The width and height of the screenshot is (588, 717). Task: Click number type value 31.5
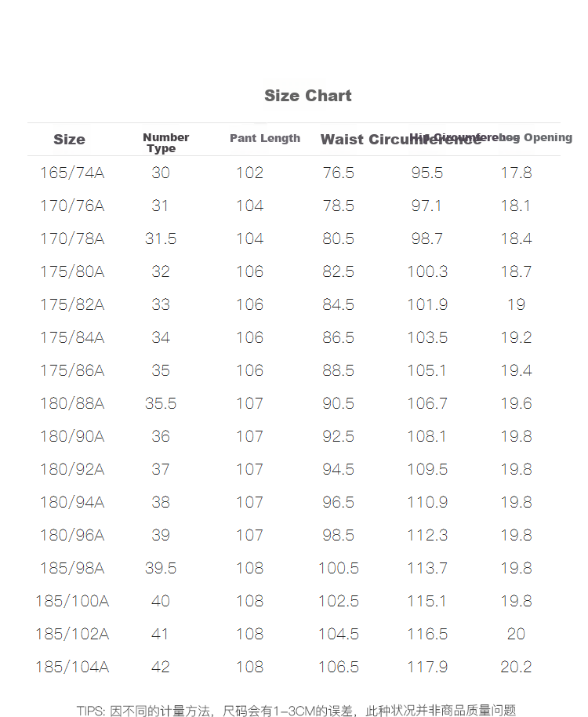161,238
